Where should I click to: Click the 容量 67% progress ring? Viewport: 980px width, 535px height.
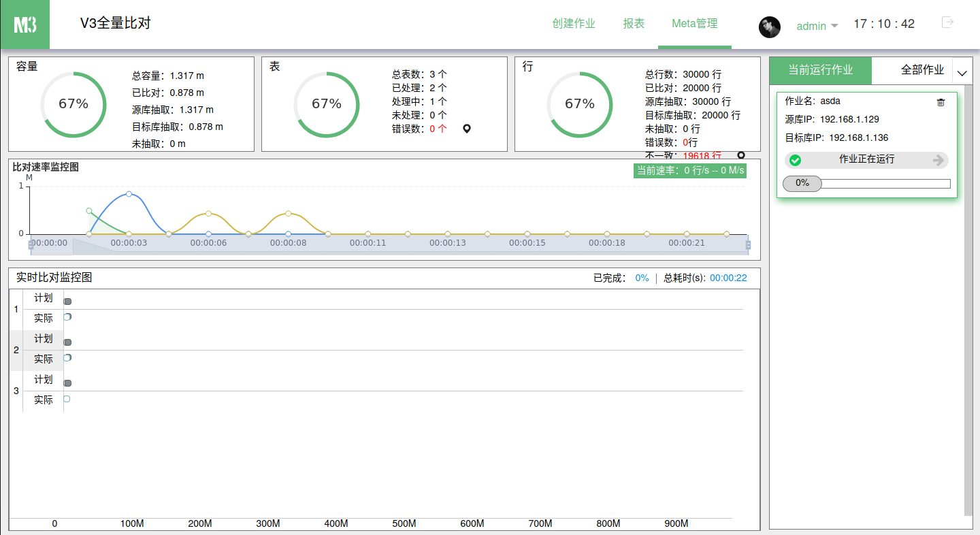pos(73,104)
